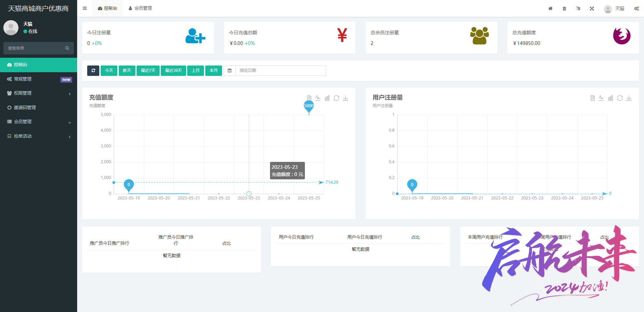644x312 pixels.
Task: Open data view in 用户注册量 chart
Action: [592, 98]
